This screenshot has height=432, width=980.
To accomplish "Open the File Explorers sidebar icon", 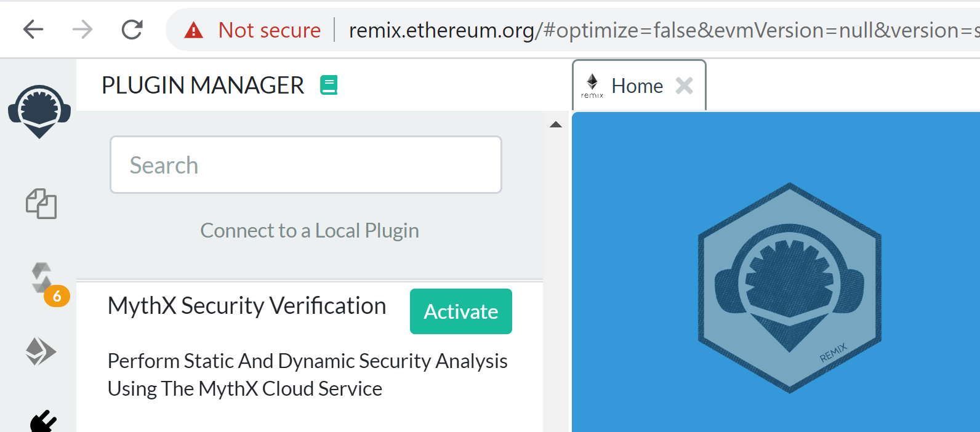I will [x=41, y=204].
